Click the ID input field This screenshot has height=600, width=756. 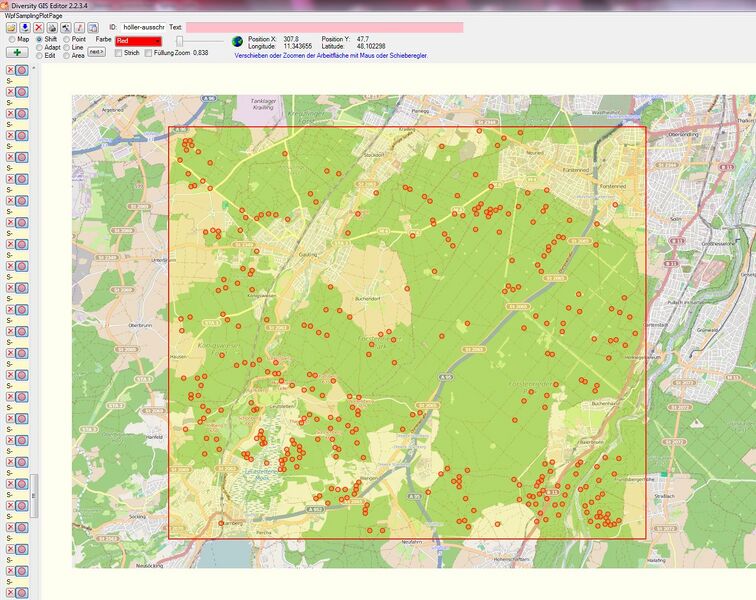click(143, 27)
